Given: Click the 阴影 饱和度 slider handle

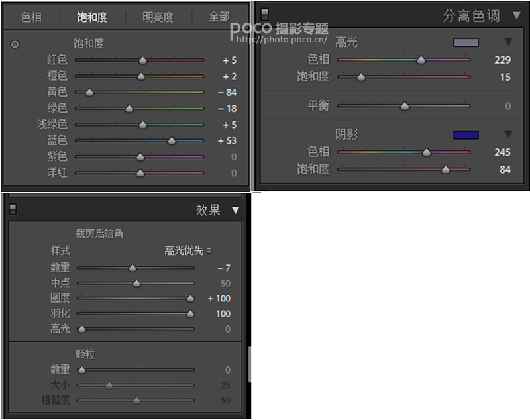Looking at the screenshot, I should tap(446, 170).
